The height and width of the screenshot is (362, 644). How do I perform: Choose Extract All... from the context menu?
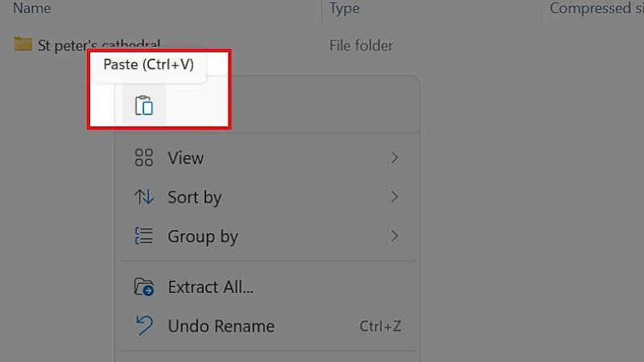[x=211, y=287]
